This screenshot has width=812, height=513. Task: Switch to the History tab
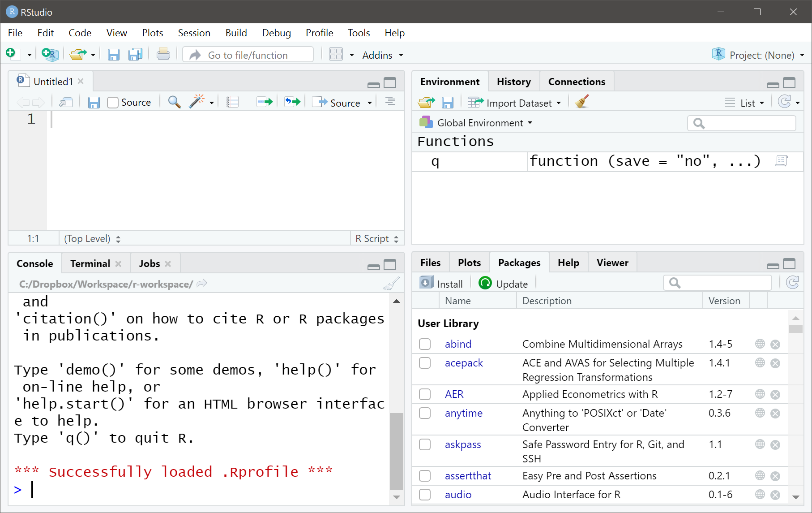coord(513,82)
